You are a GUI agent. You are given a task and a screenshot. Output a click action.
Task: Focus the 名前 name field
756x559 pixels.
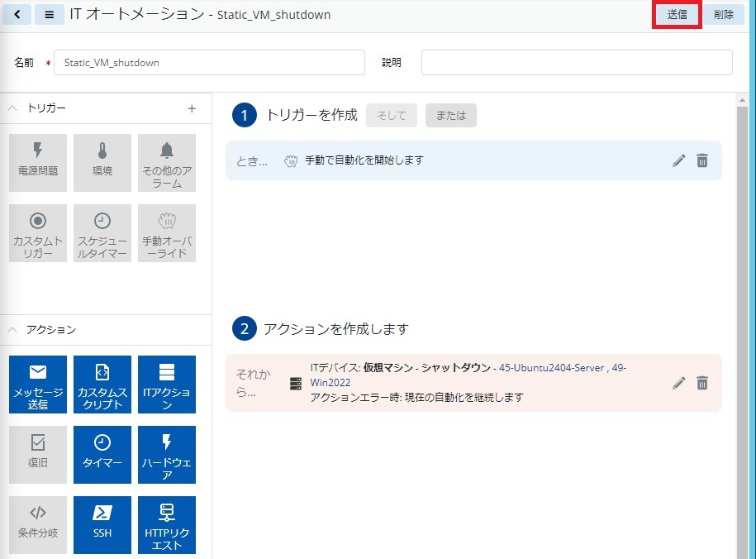209,62
